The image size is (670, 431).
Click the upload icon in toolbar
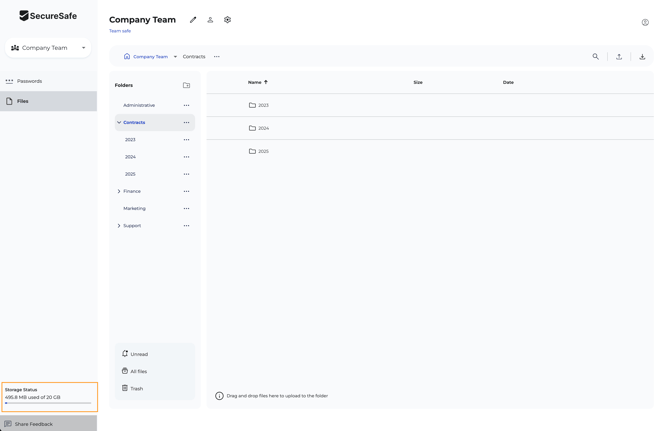(x=619, y=57)
